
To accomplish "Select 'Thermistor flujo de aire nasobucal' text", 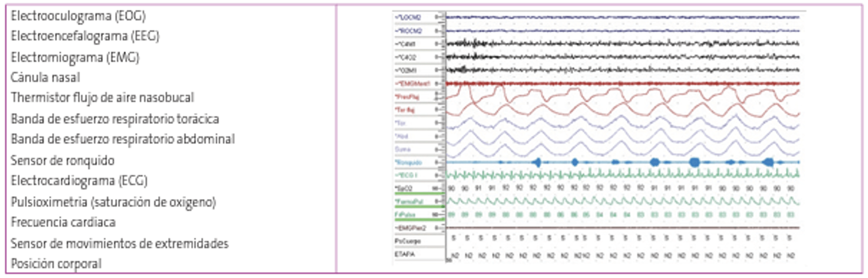I will (x=102, y=98).
